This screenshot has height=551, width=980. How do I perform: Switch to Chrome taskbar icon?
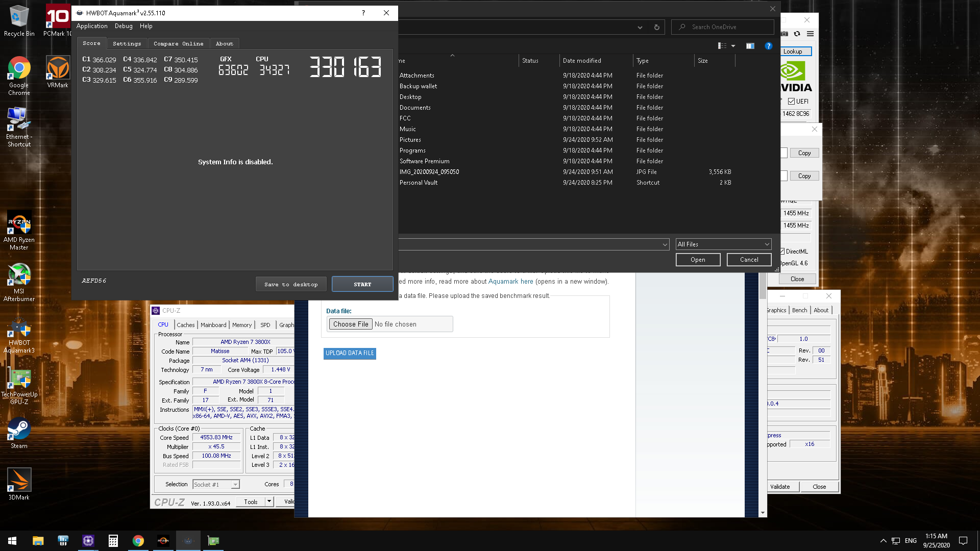(138, 541)
